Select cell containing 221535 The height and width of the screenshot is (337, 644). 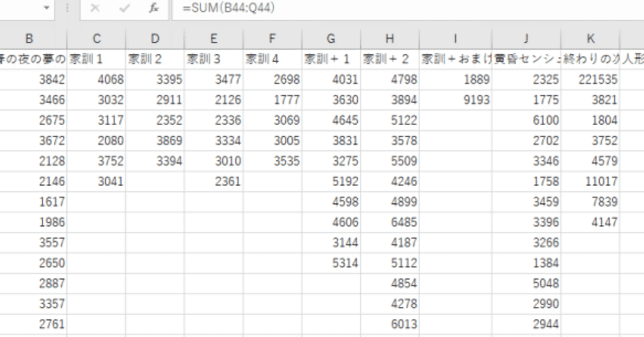pyautogui.click(x=591, y=79)
